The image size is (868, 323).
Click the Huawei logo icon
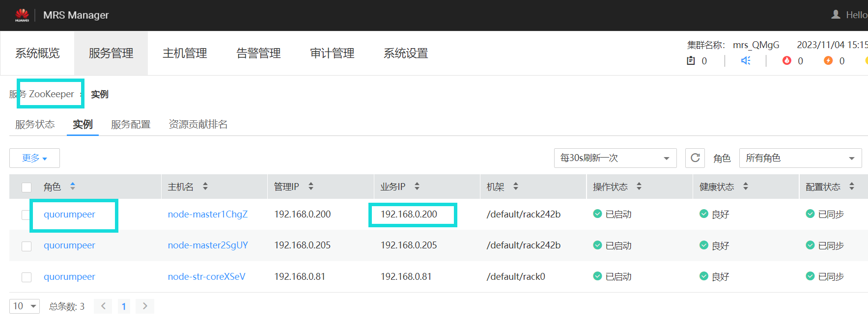(x=22, y=15)
